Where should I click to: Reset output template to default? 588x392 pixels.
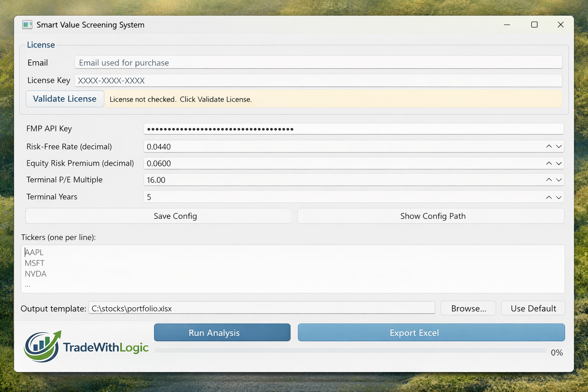[532, 308]
